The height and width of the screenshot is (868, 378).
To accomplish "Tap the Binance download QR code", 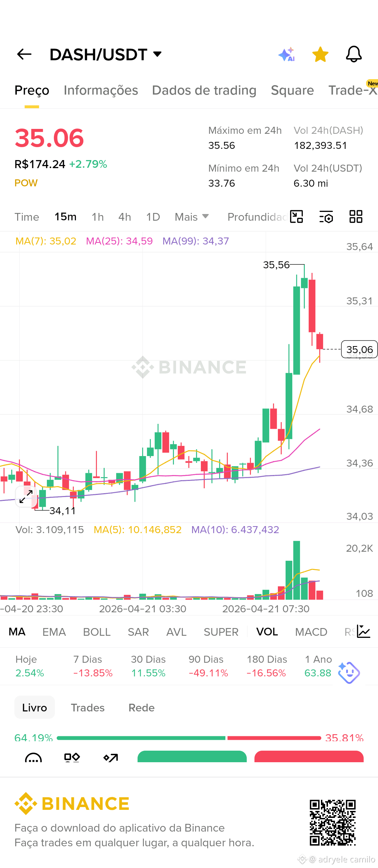I will coord(332,822).
